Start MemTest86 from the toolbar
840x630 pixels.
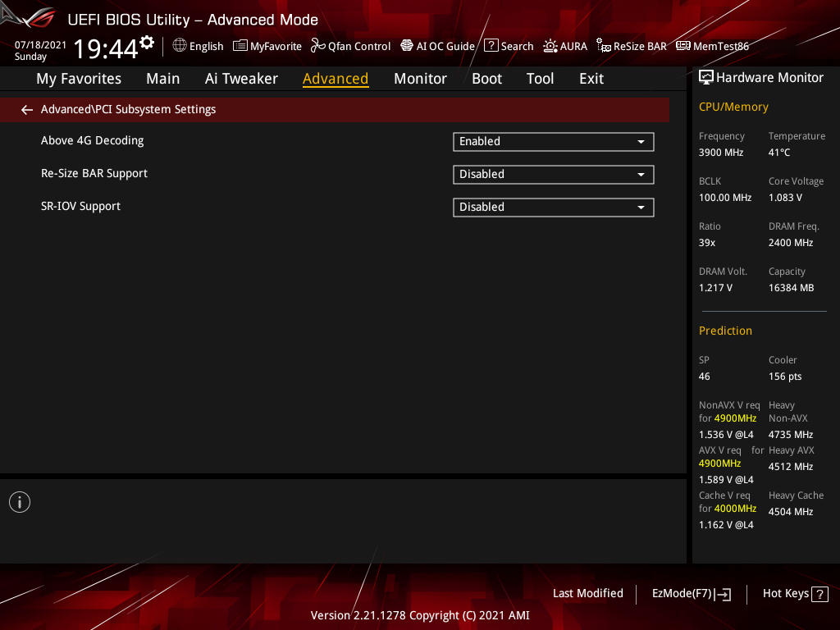[x=712, y=46]
